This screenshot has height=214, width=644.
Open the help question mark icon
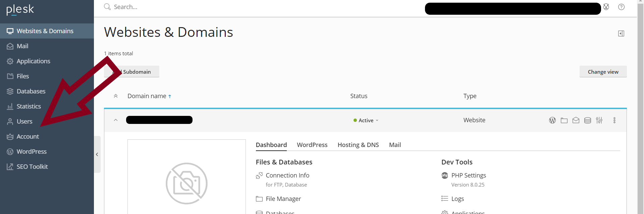(621, 7)
